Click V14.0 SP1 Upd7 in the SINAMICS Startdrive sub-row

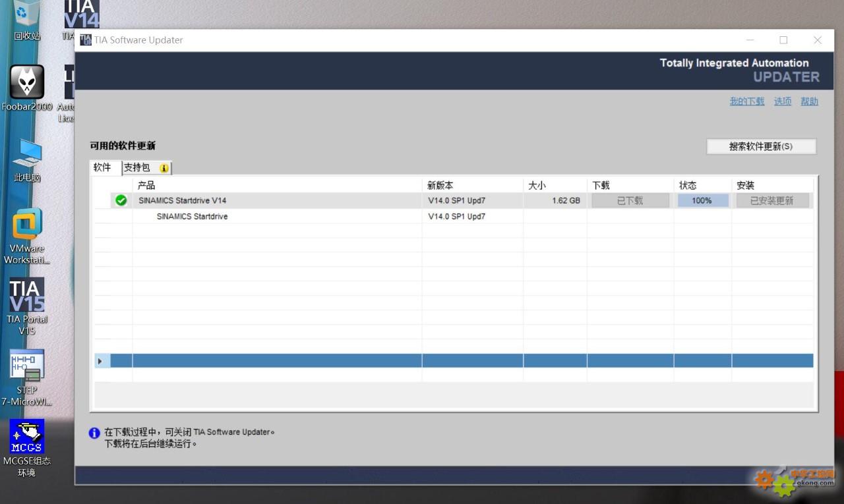click(457, 216)
